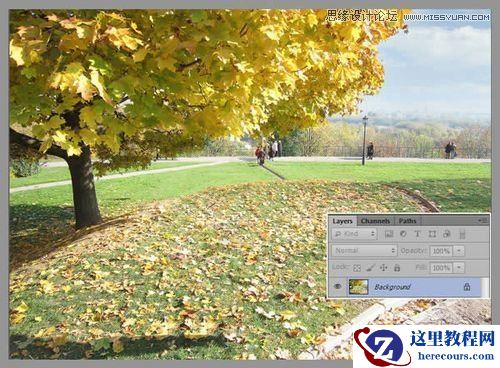Switch to the Paths tab
This screenshot has height=368, width=500.
407,221
